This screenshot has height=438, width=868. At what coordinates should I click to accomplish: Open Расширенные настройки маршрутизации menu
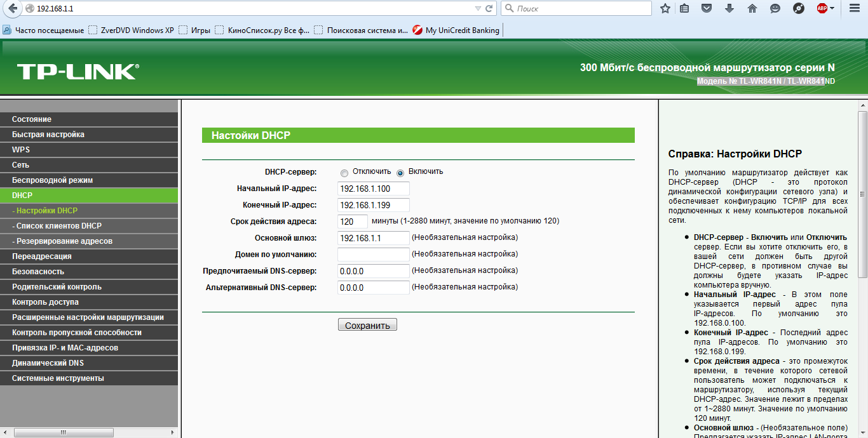click(89, 317)
